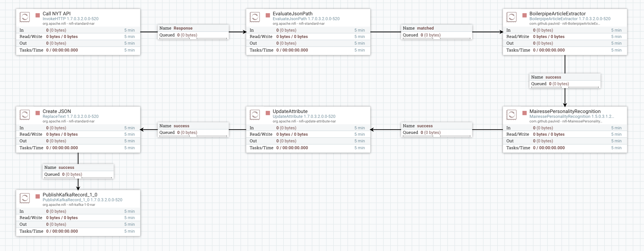Click the ReplaceText 1.7.0.3.2.0.0-520 type text

click(x=71, y=116)
